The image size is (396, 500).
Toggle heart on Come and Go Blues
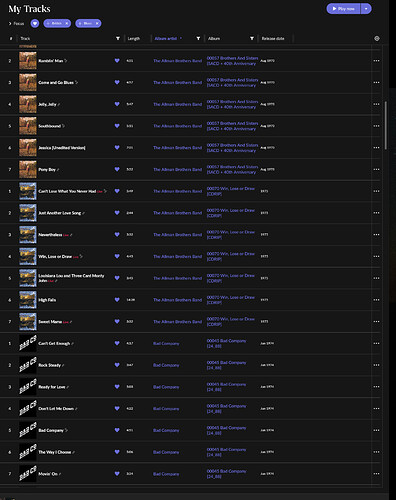pyautogui.click(x=117, y=82)
